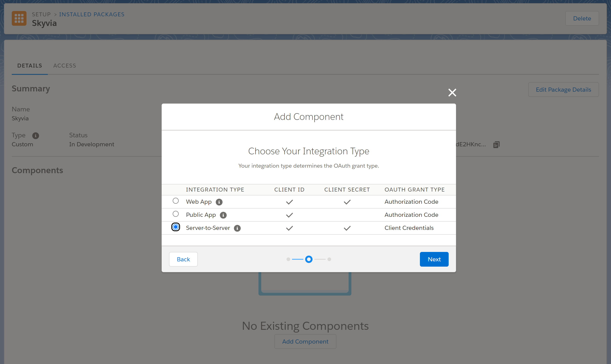611x364 pixels.
Task: Click the last step progress dot
Action: coord(329,259)
